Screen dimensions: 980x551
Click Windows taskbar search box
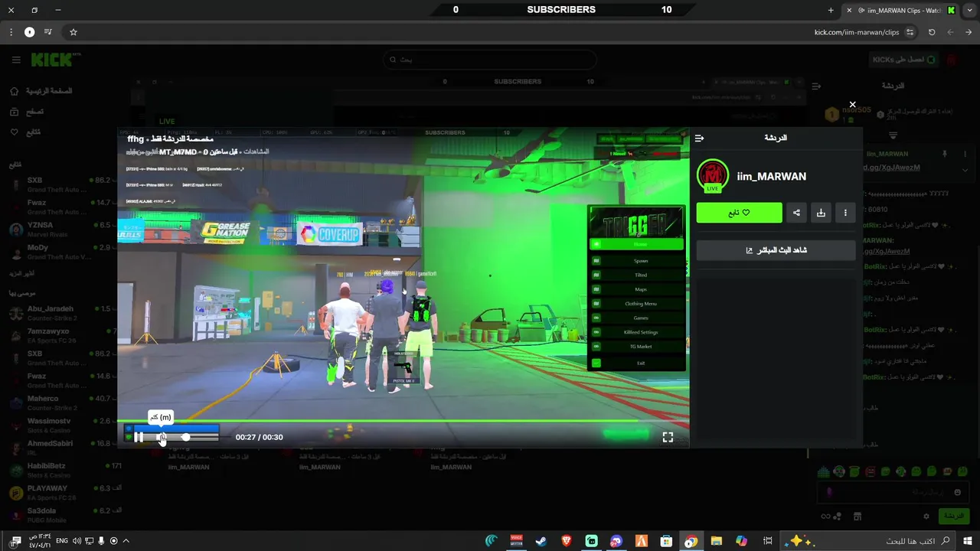[870, 541]
